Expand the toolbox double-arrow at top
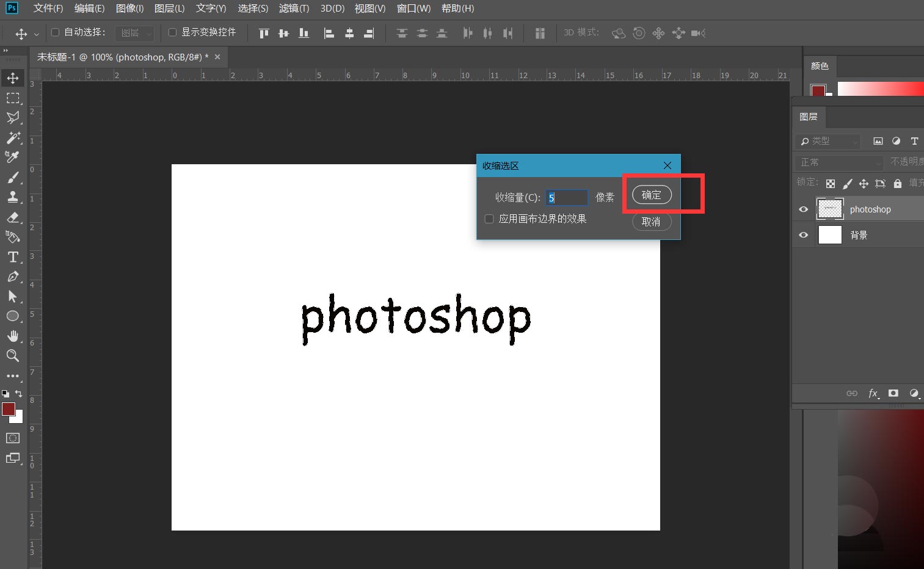The width and height of the screenshot is (924, 569). [x=6, y=51]
